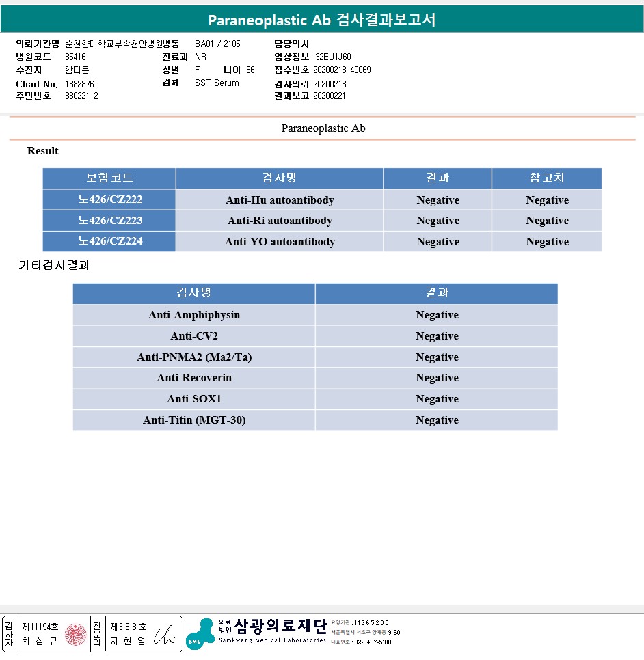Select the Anti-YO reference value Negative
Screen dimensions: 644x660
[x=547, y=242]
